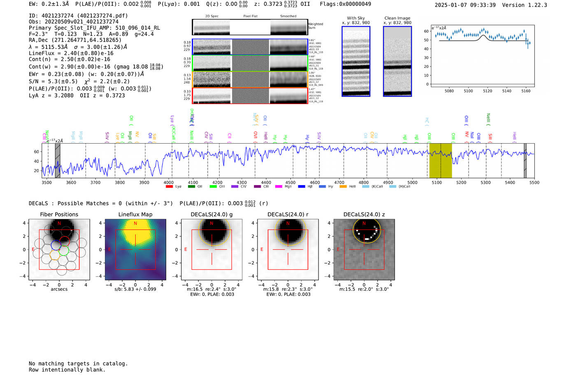576x392 pixels.
Task: Click the Hβ blue legend swatch
Action: point(302,187)
